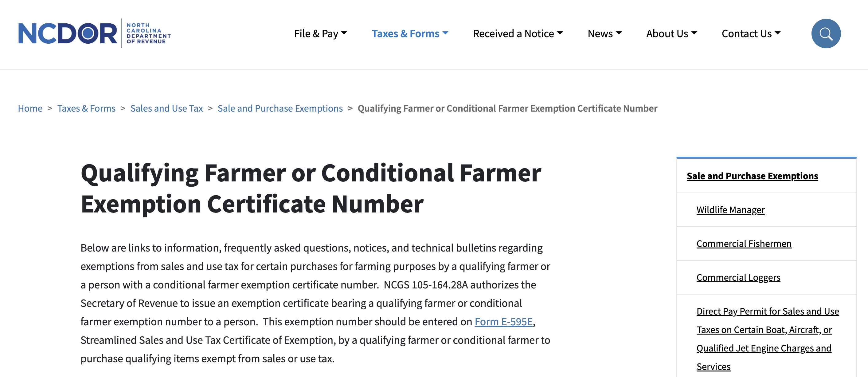Image resolution: width=868 pixels, height=377 pixels.
Task: Go to Sale and Purchase Exemptions breadcrumb
Action: tap(280, 108)
